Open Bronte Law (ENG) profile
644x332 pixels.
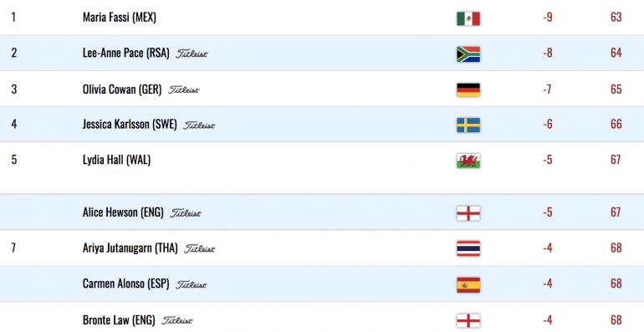click(x=119, y=319)
